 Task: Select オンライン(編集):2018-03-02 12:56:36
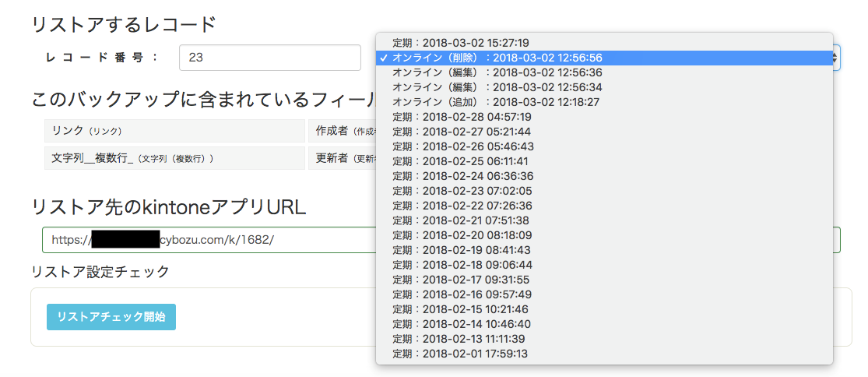pos(604,72)
